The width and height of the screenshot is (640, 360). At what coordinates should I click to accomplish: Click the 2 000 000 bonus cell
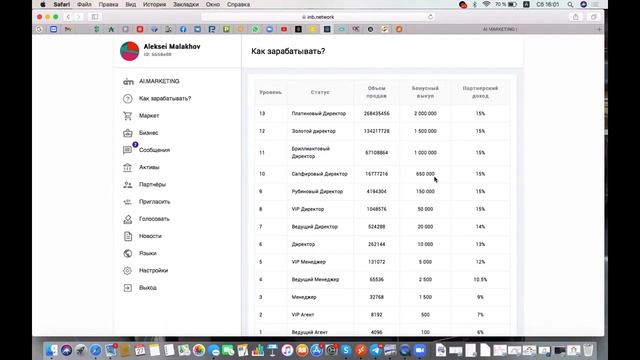pos(425,113)
